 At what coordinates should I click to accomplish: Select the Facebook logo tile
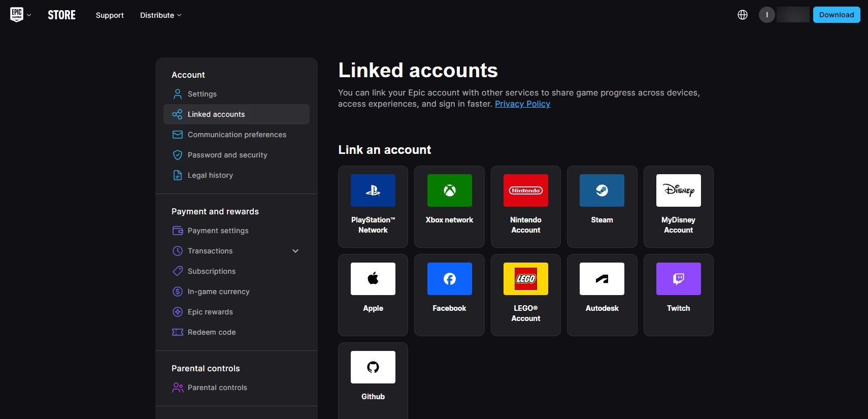coord(450,279)
